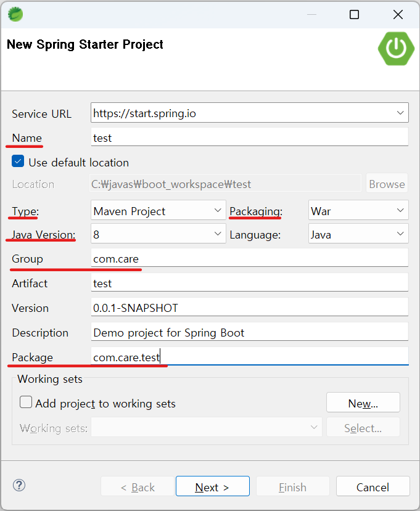
Task: Click the green Spring Boot power logo
Action: click(396, 49)
